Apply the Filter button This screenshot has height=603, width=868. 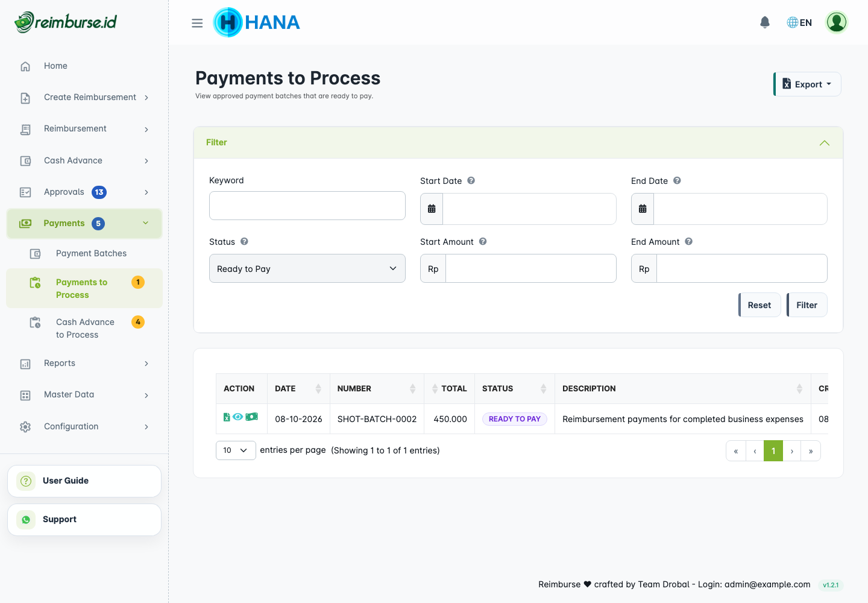tap(807, 305)
